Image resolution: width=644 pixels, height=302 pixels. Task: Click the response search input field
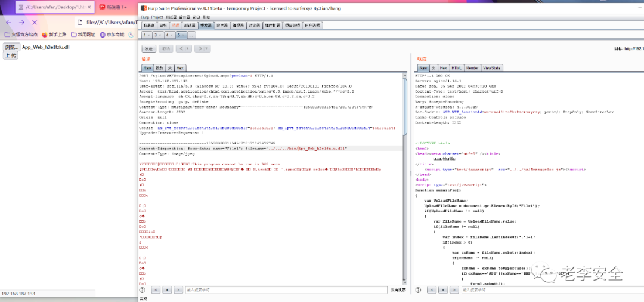pyautogui.click(x=552, y=290)
